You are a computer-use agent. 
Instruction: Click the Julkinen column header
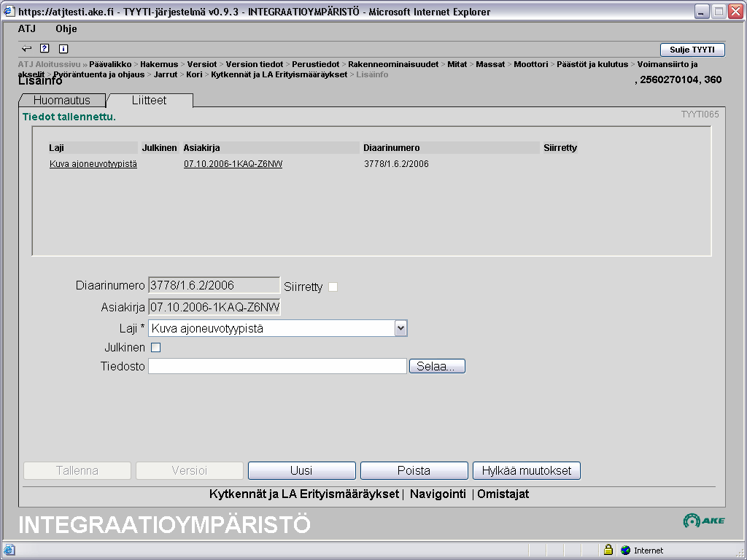click(x=159, y=148)
